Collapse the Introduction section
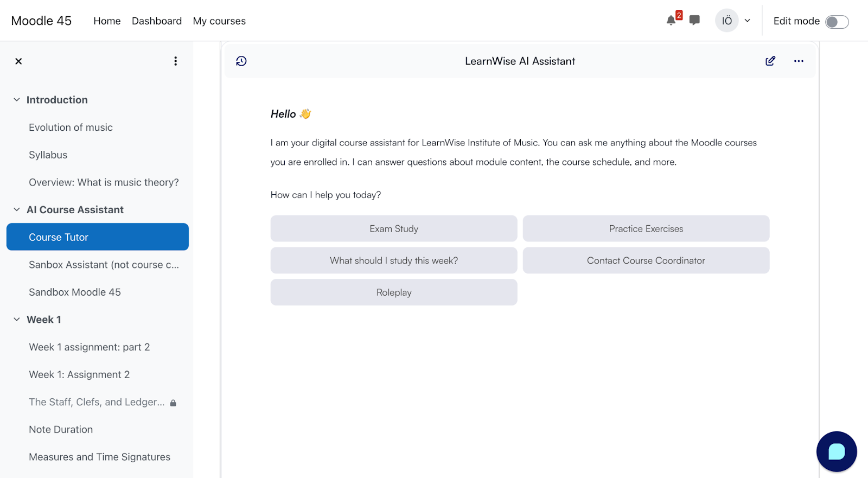Screen dimensions: 868x478 (17, 100)
